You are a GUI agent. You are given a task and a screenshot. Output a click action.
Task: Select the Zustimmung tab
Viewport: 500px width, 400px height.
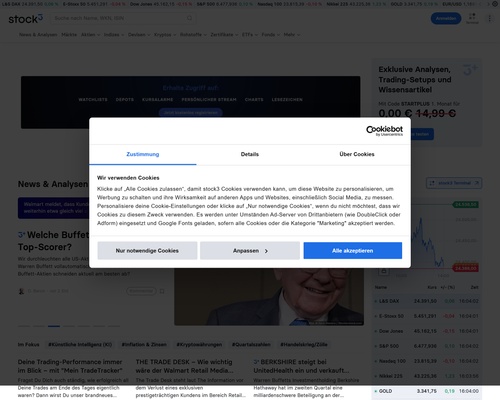pos(143,154)
